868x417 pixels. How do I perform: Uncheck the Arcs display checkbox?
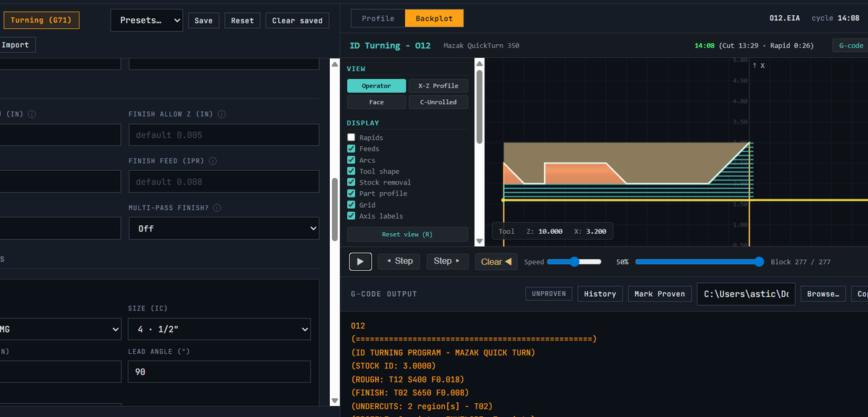(x=352, y=160)
